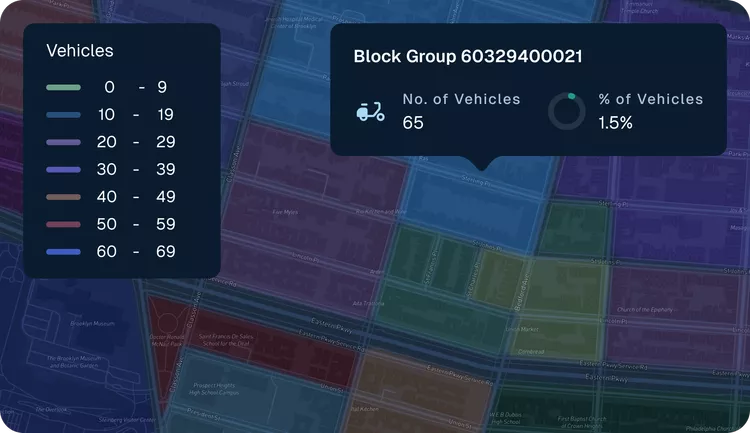This screenshot has width=750, height=433.
Task: Select the green 0 - 9 legend swatch
Action: pos(63,88)
